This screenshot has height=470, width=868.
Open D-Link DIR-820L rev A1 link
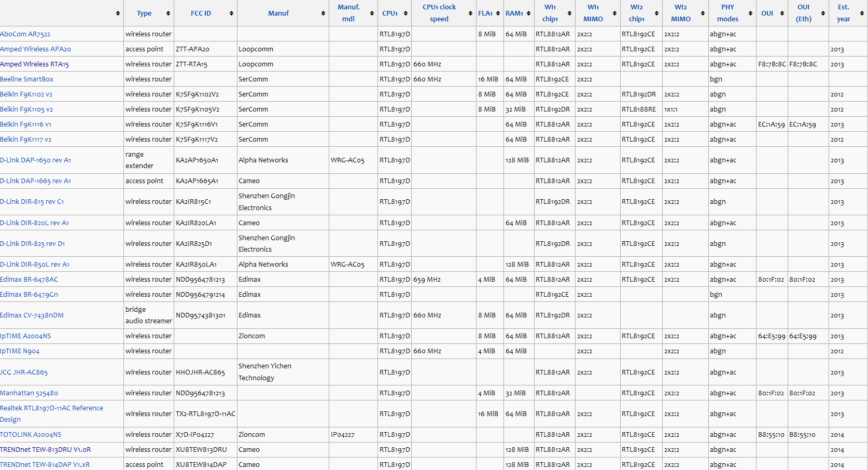[x=34, y=223]
